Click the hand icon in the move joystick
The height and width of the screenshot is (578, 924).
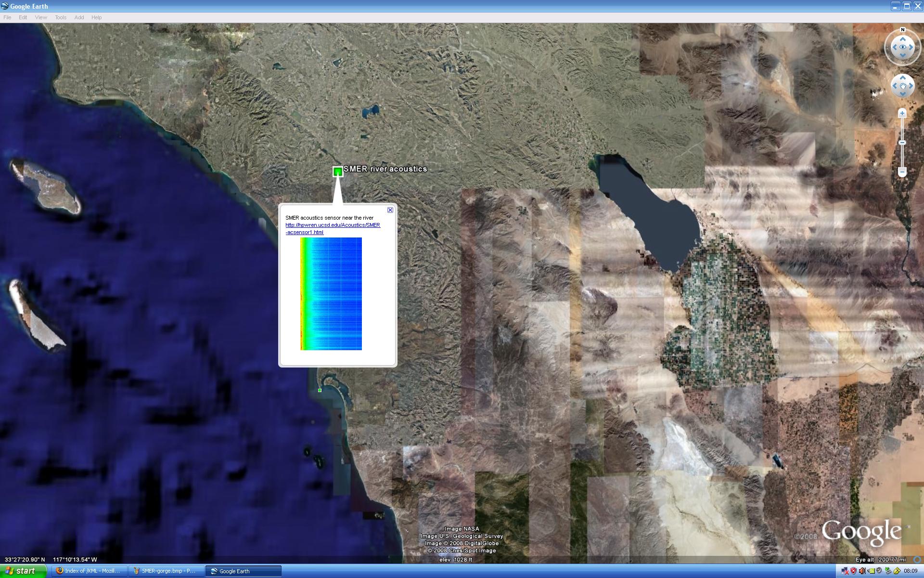pyautogui.click(x=903, y=86)
